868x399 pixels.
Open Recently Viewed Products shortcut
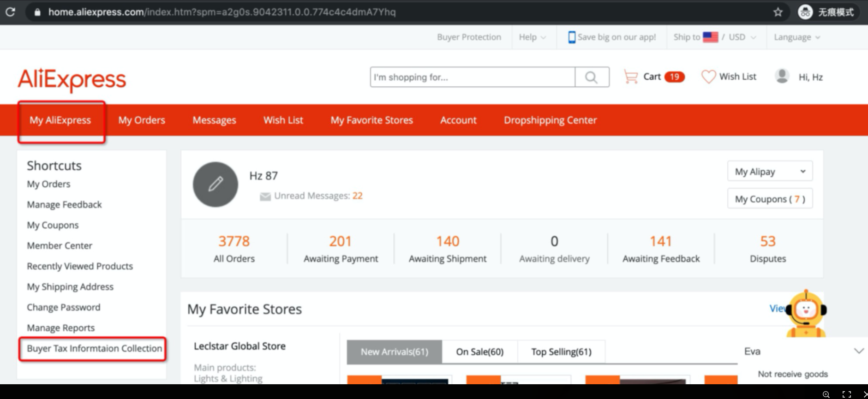[x=80, y=266]
